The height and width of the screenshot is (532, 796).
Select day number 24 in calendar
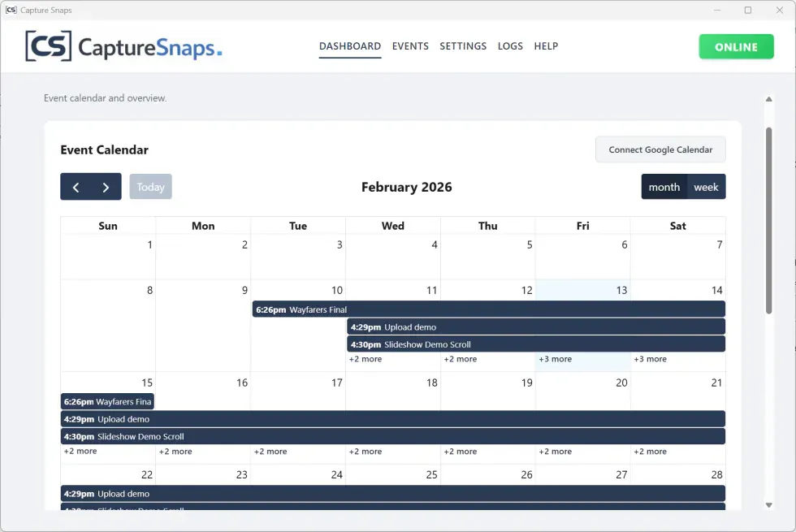point(336,474)
